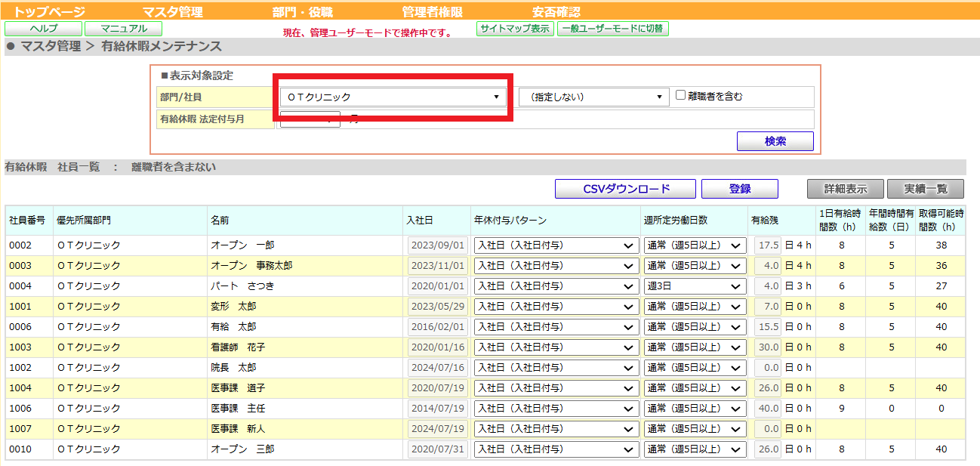The image size is (980, 466).
Task: Open 週所定労働日数 dropdown for 医事課 主任
Action: (x=695, y=409)
